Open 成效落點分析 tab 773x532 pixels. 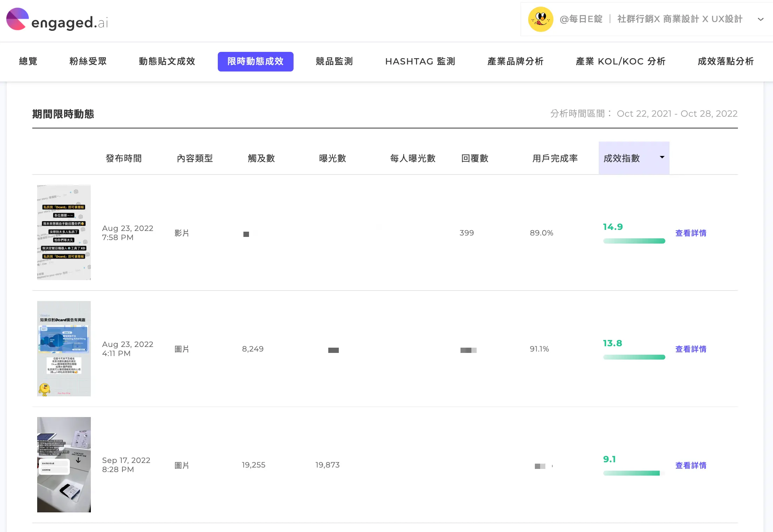pos(726,61)
